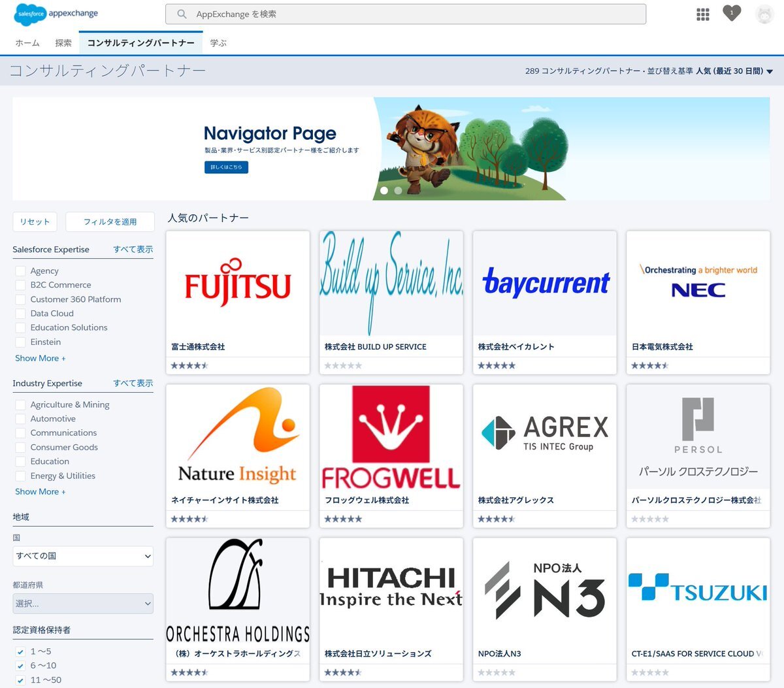The image size is (784, 688).
Task: Open the 学ぶ tab
Action: click(218, 43)
